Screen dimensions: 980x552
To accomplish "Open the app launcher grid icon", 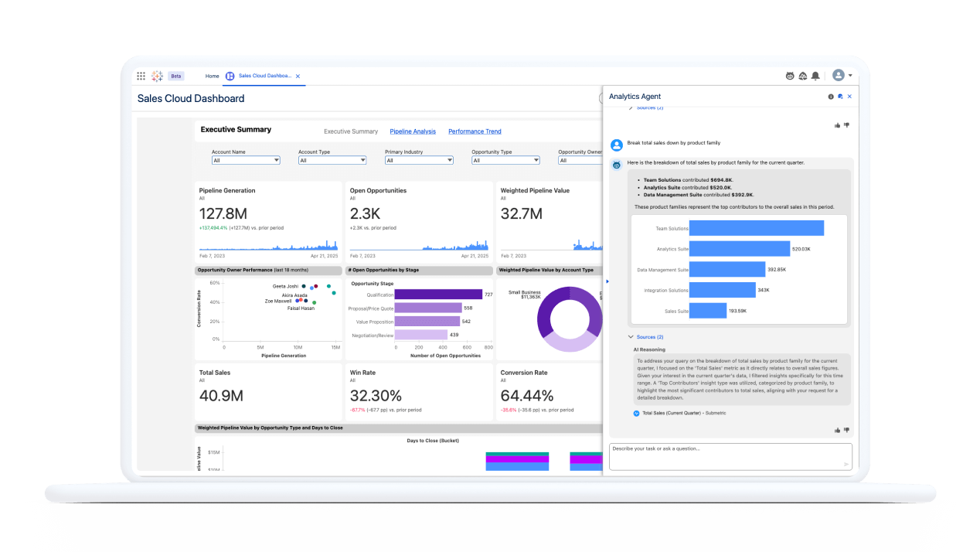I will (141, 75).
